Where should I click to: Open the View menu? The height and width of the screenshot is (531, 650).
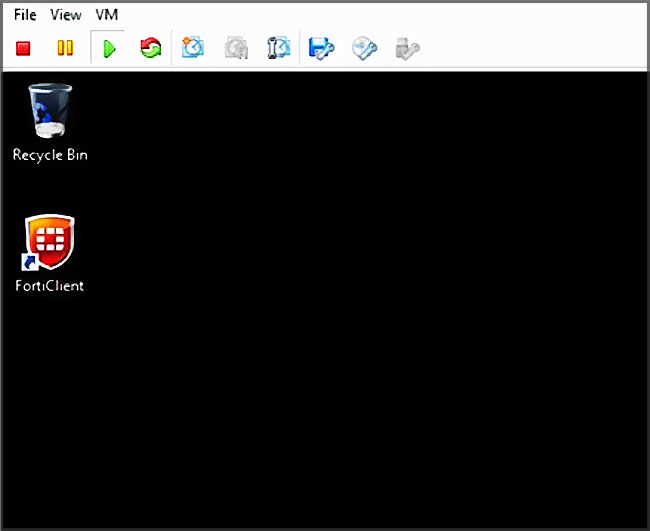point(65,15)
